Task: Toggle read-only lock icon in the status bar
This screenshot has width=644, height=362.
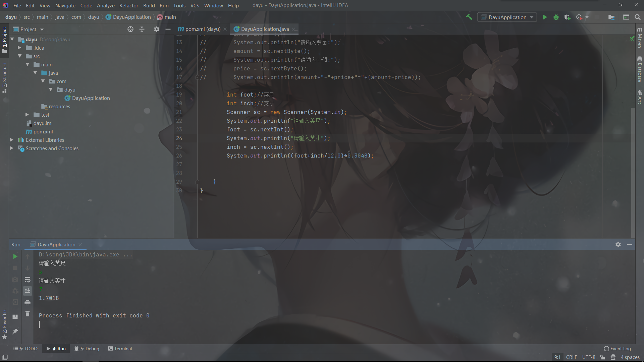Action: pyautogui.click(x=603, y=357)
